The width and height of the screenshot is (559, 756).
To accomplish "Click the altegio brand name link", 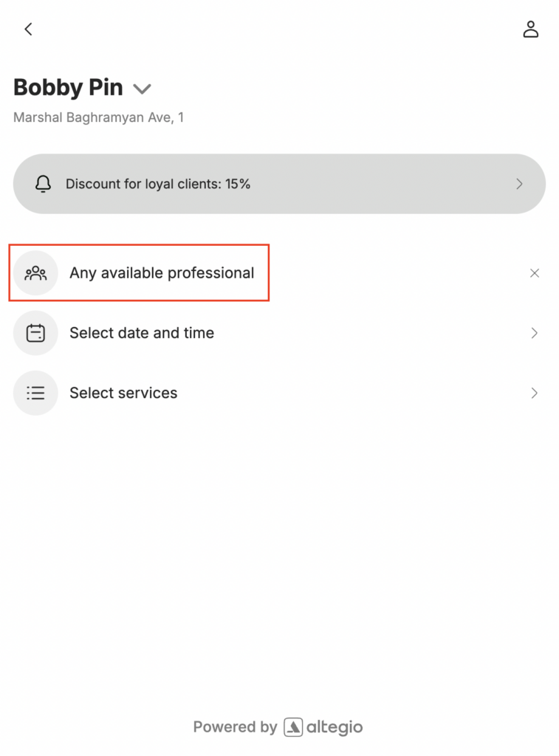I will pyautogui.click(x=335, y=727).
